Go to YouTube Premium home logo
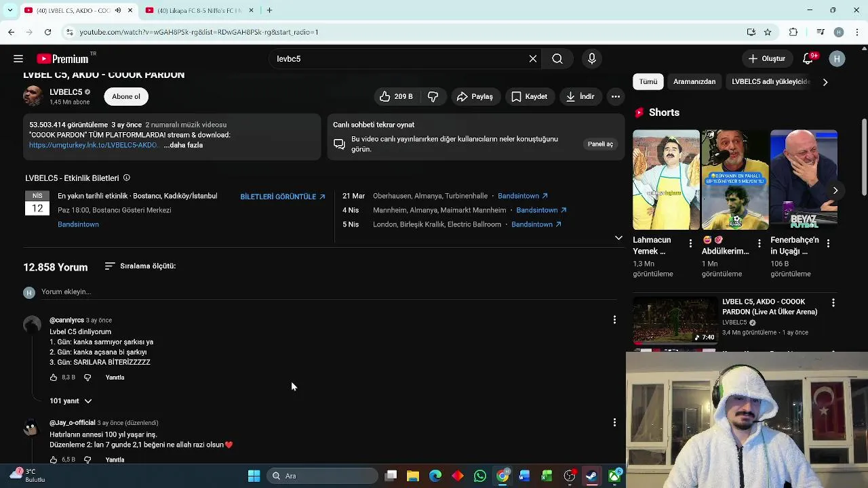This screenshot has height=488, width=868. pyautogui.click(x=63, y=59)
